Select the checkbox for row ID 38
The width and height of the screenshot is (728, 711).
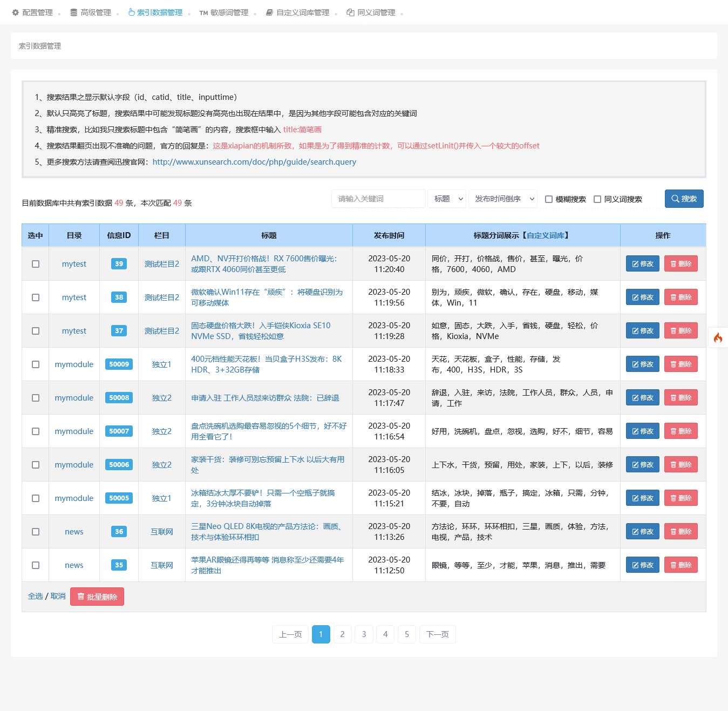pos(36,297)
